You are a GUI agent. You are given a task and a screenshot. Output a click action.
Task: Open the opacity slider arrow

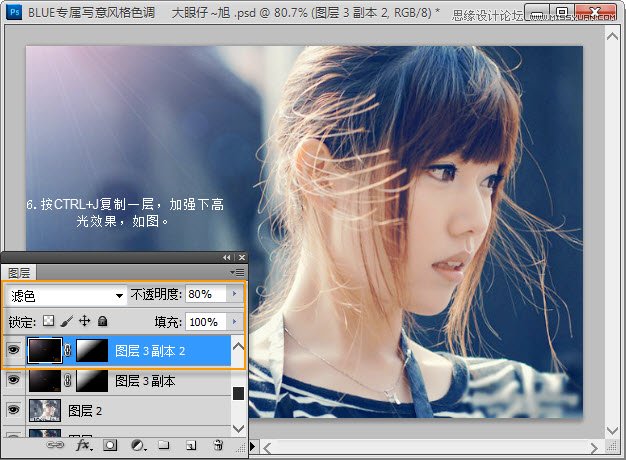click(x=234, y=295)
